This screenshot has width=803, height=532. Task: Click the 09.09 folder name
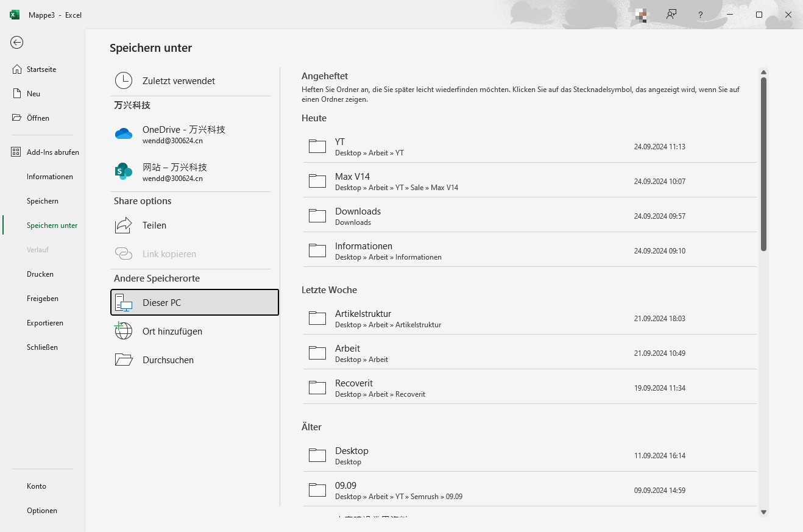tap(345, 486)
